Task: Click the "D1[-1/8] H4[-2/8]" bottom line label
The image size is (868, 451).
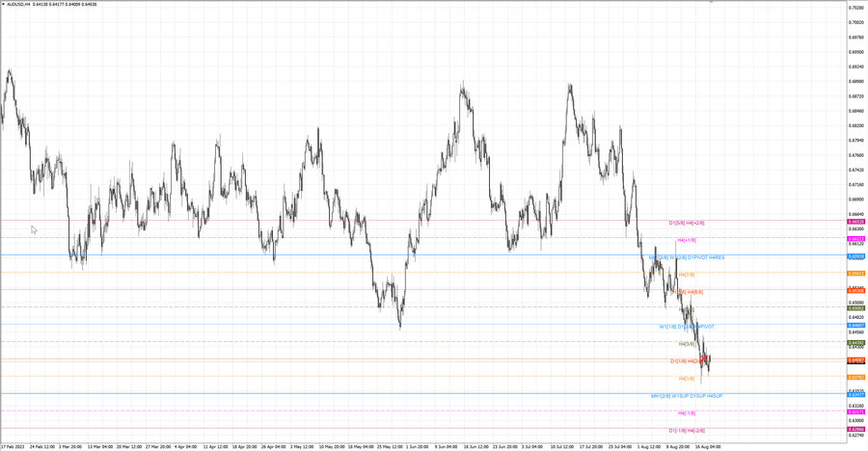Action: point(687,431)
